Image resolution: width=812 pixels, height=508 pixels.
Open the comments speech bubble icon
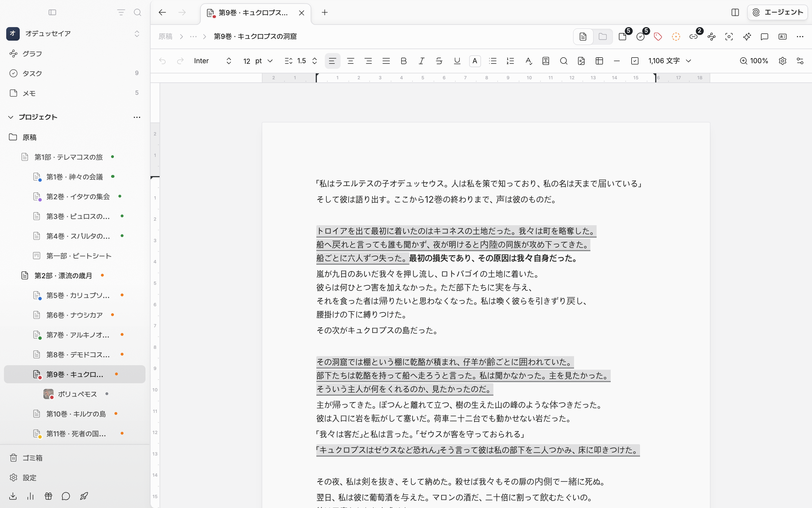point(764,37)
